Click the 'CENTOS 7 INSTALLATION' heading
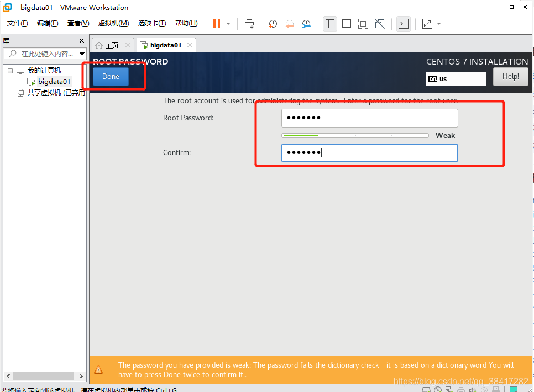Image resolution: width=534 pixels, height=392 pixels. tap(477, 62)
